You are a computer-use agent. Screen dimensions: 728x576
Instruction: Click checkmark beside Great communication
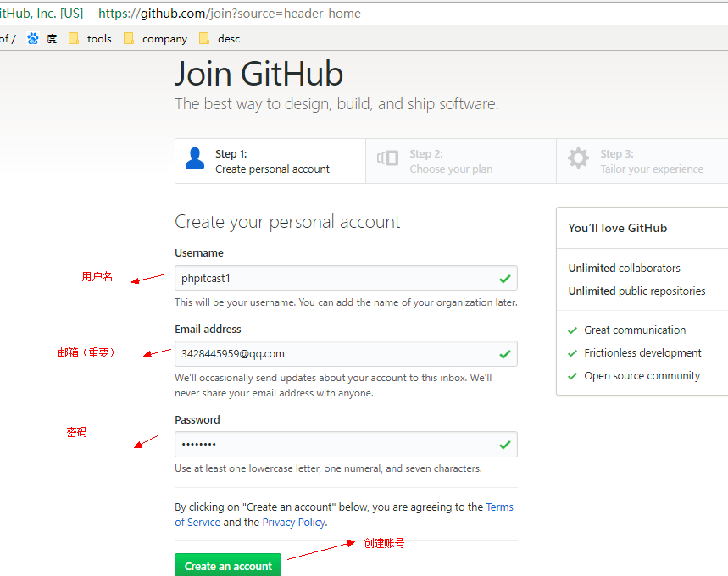click(572, 330)
